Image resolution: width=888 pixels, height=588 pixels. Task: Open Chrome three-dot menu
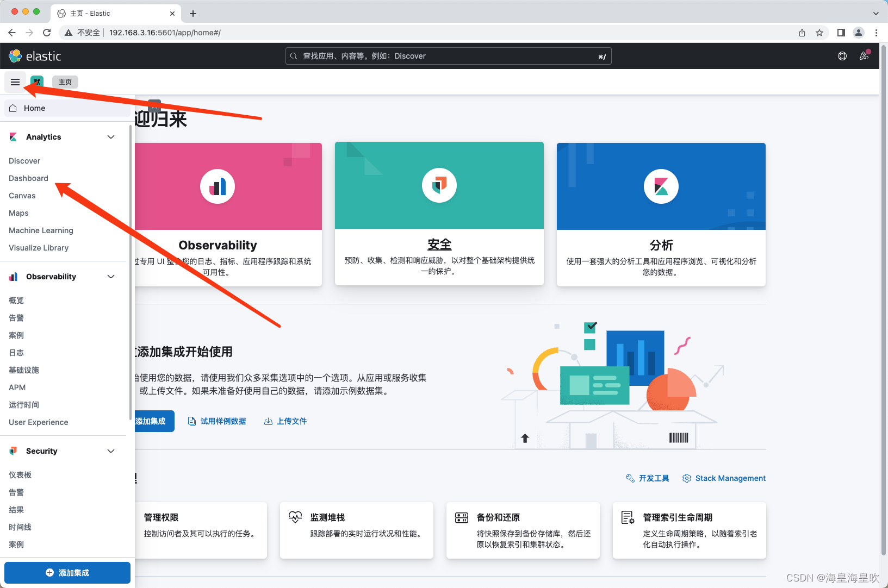point(876,33)
